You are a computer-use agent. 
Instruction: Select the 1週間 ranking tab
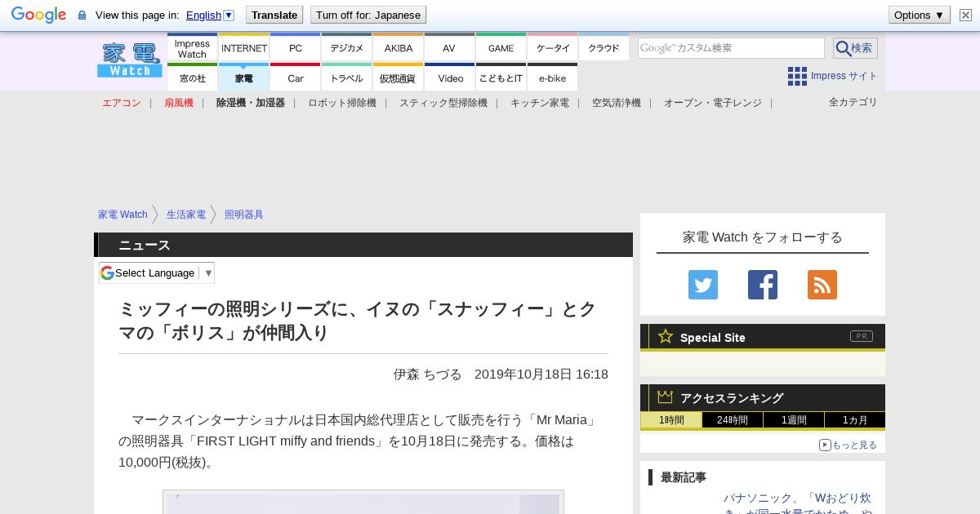click(794, 420)
